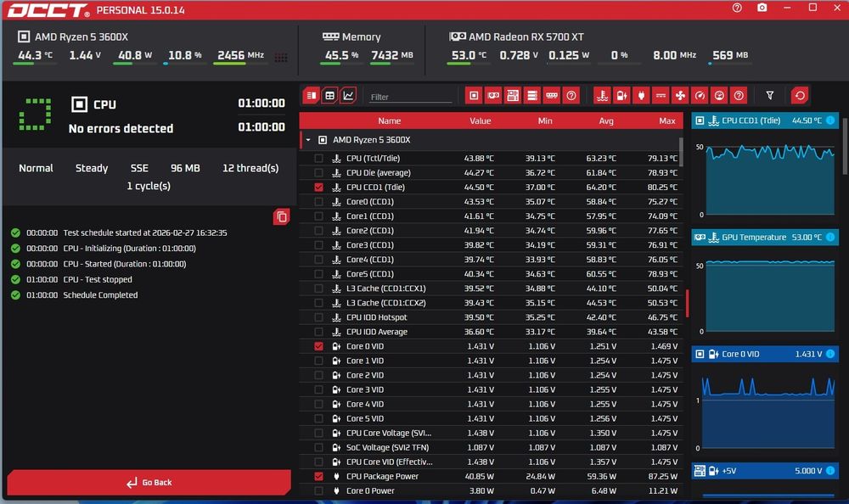
Task: Click the 'No errors detected' status text
Action: [x=121, y=128]
